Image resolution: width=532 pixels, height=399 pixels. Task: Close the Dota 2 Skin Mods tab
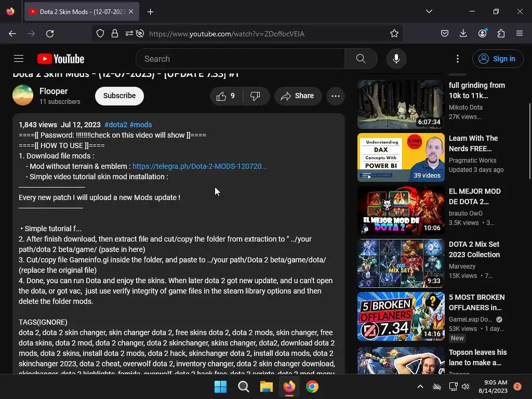point(131,11)
